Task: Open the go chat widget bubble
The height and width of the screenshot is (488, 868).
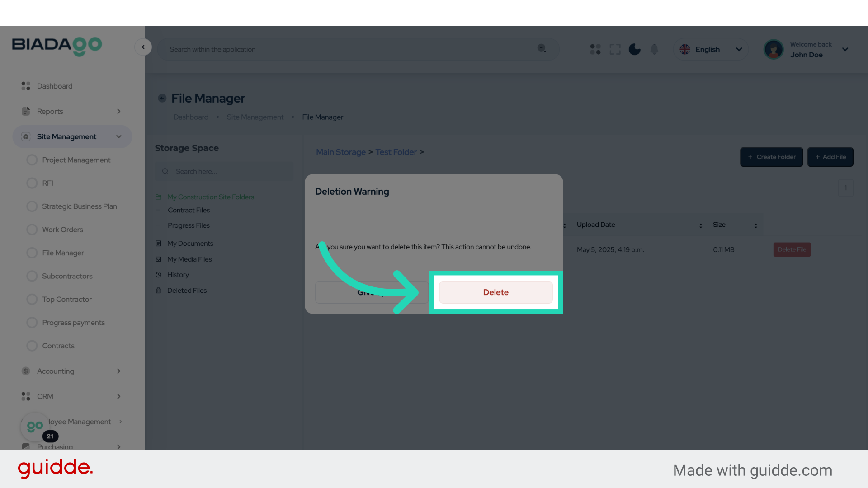Action: [35, 426]
